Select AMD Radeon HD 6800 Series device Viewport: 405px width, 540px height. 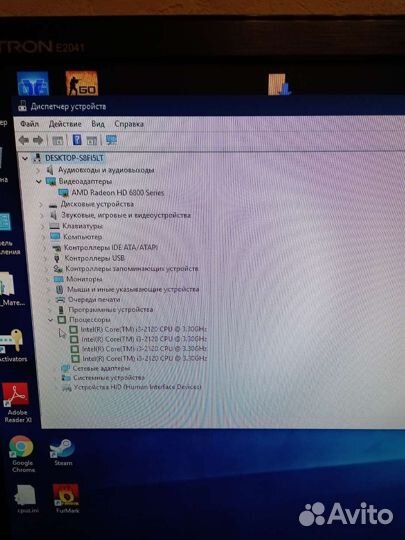click(118, 193)
